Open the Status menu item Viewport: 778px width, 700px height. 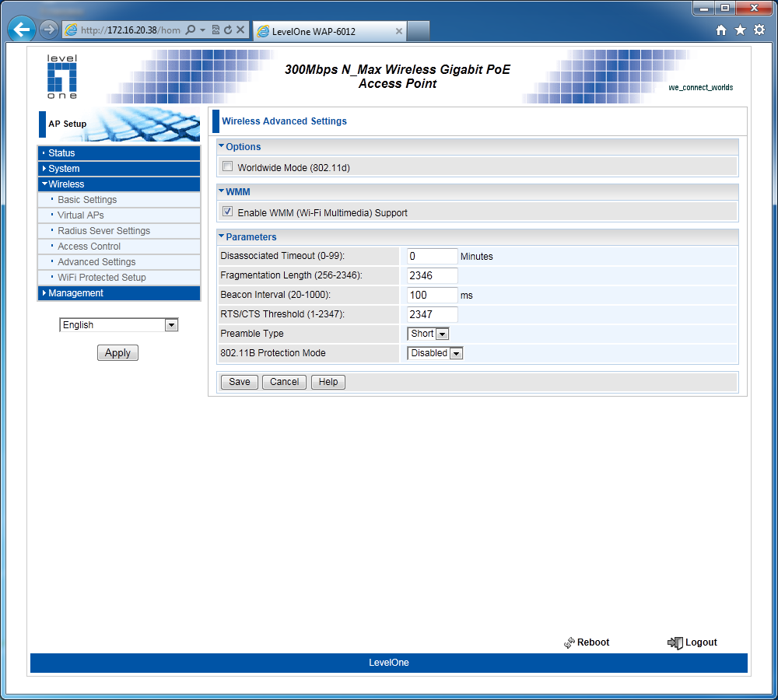(119, 152)
